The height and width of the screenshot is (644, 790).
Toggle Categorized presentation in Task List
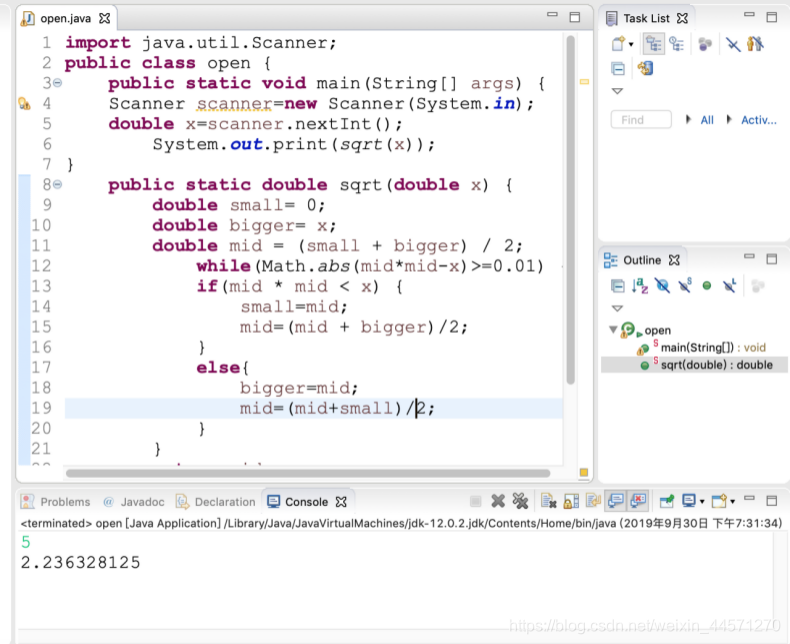click(x=653, y=44)
